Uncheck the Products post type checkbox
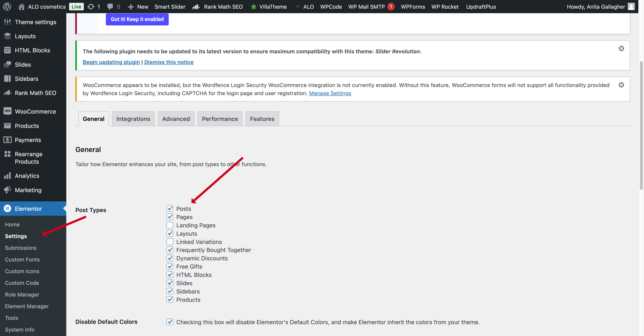Image resolution: width=644 pixels, height=336 pixels. pyautogui.click(x=170, y=299)
